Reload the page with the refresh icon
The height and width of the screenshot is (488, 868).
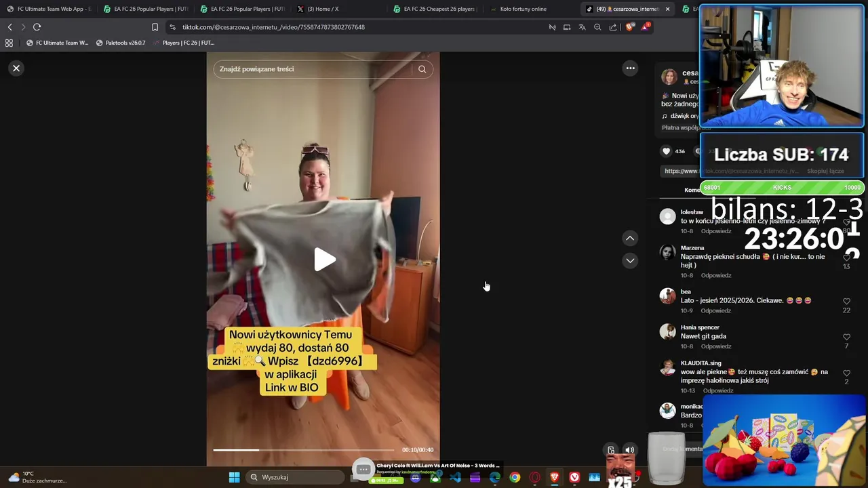click(37, 27)
